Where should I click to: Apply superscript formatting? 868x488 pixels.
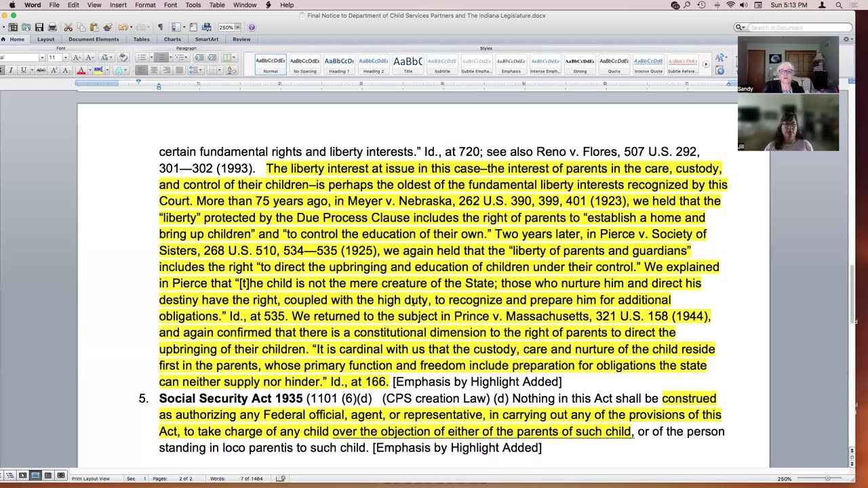[x=54, y=70]
